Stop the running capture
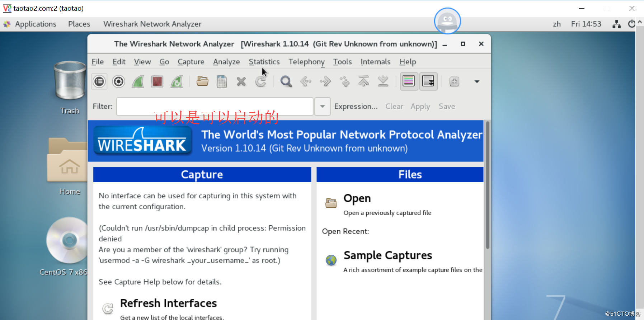Screen dimensions: 644x320 157,81
